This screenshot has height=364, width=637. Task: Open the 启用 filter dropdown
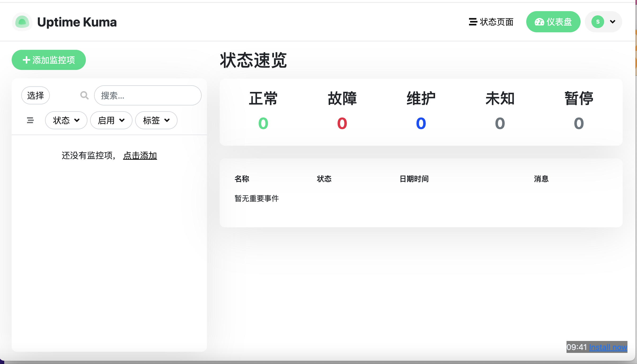[111, 120]
